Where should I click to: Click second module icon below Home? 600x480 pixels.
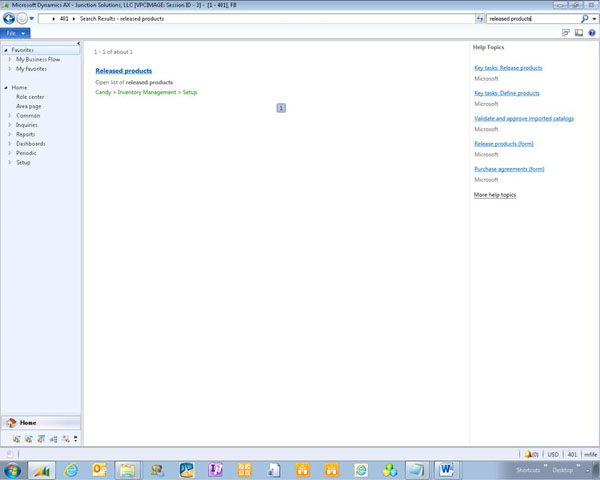point(29,439)
